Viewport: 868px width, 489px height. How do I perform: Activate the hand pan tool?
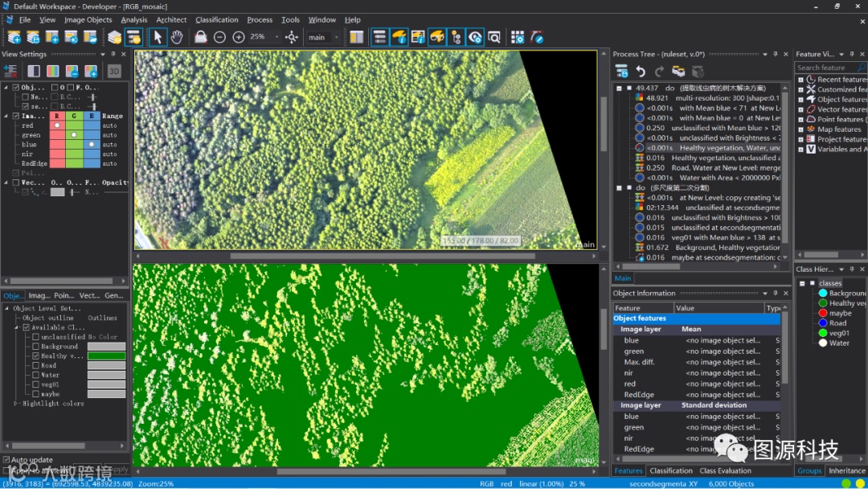(177, 37)
